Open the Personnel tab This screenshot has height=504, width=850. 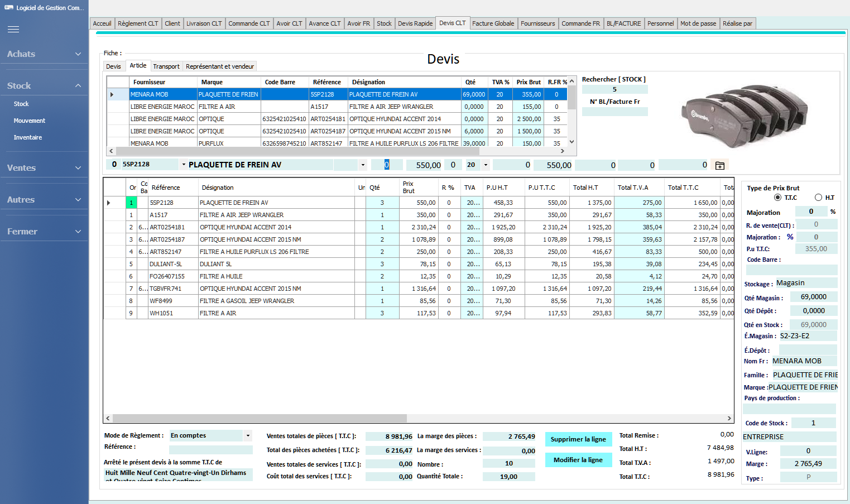point(660,23)
